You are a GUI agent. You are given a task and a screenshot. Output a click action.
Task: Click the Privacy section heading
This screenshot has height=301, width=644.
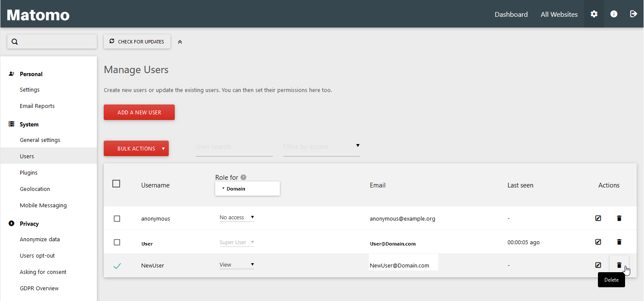tap(29, 224)
